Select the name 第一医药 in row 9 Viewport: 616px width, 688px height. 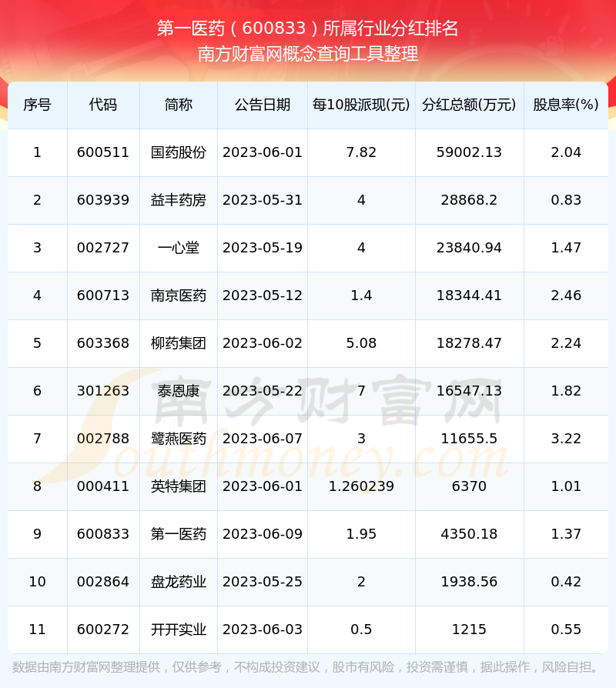[x=179, y=534]
